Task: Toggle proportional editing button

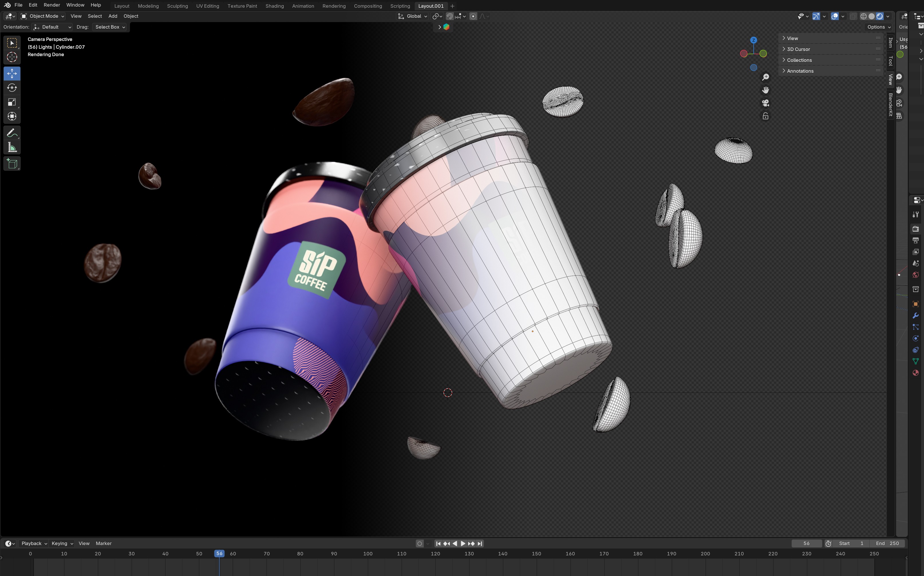Action: 473,16
